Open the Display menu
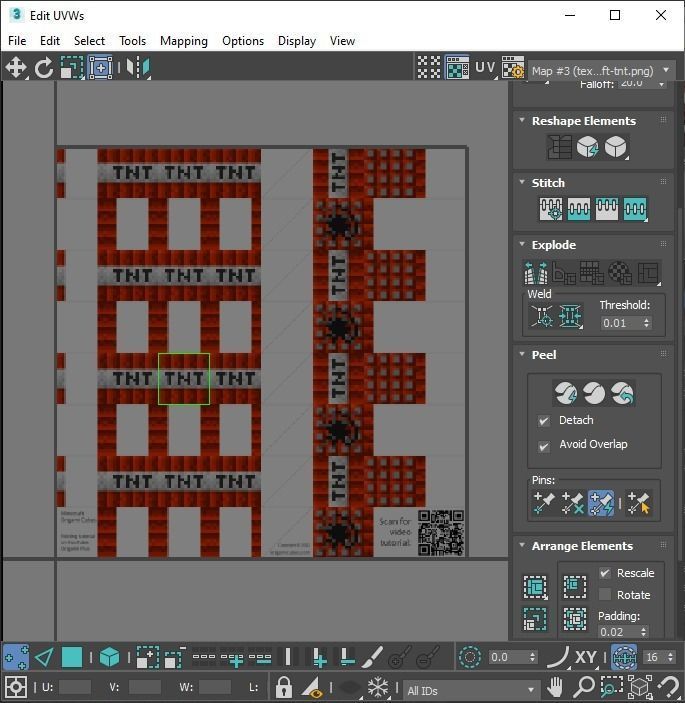The image size is (685, 703). [x=297, y=41]
